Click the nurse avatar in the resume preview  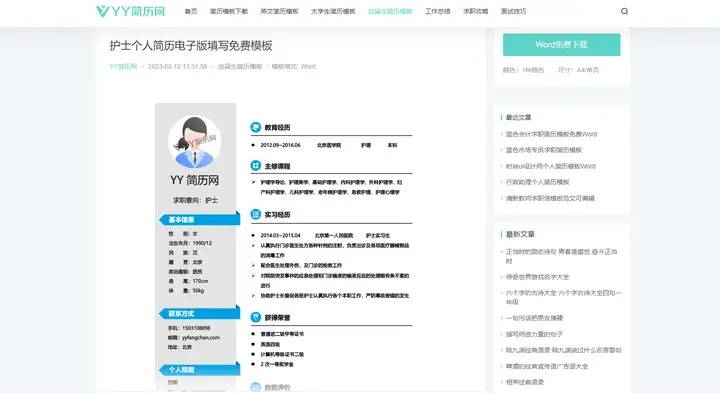195,141
